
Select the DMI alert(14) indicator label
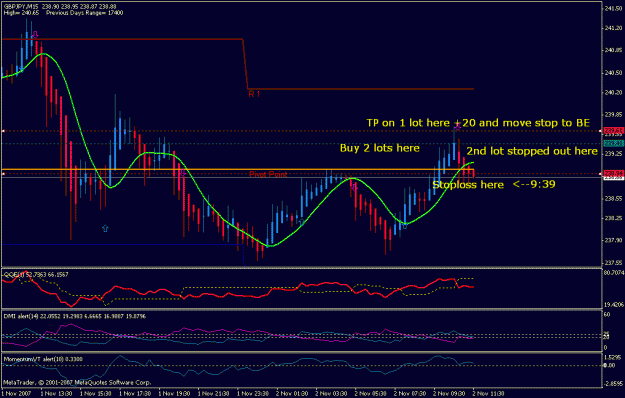tap(75, 316)
